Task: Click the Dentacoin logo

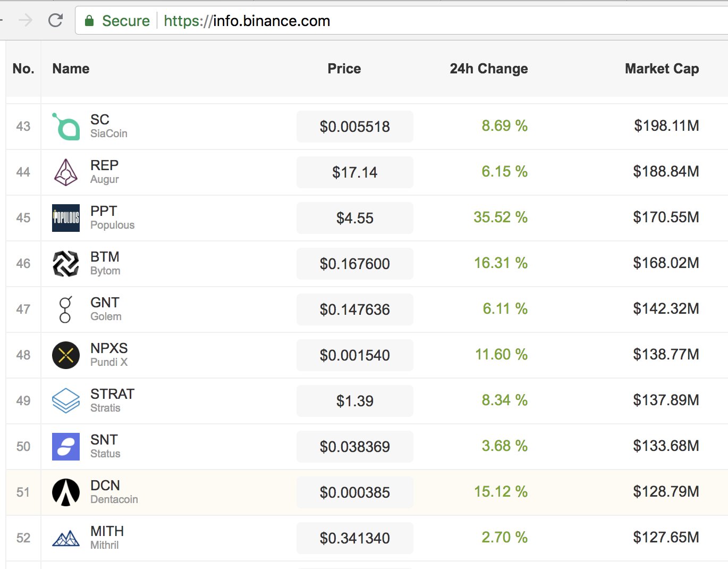Action: coord(65,492)
